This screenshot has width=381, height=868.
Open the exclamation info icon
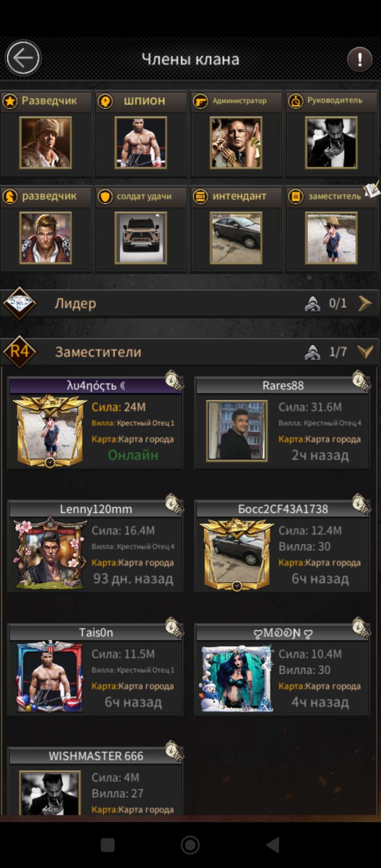[359, 59]
